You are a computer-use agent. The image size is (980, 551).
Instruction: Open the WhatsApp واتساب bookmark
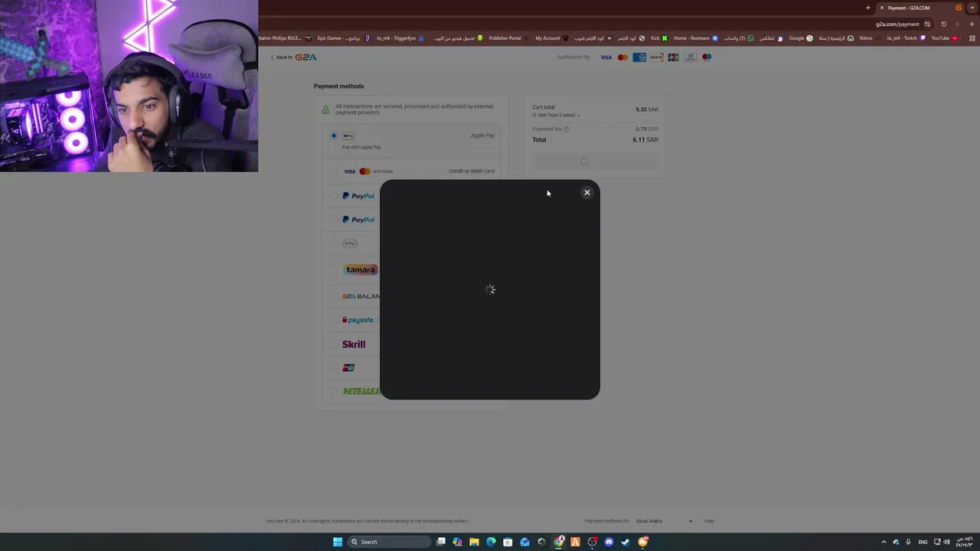pyautogui.click(x=738, y=38)
